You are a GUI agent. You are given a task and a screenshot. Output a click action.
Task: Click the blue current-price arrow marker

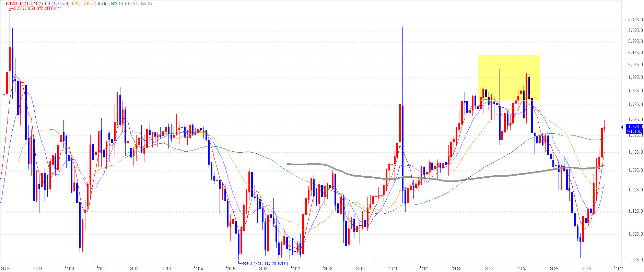pyautogui.click(x=622, y=127)
